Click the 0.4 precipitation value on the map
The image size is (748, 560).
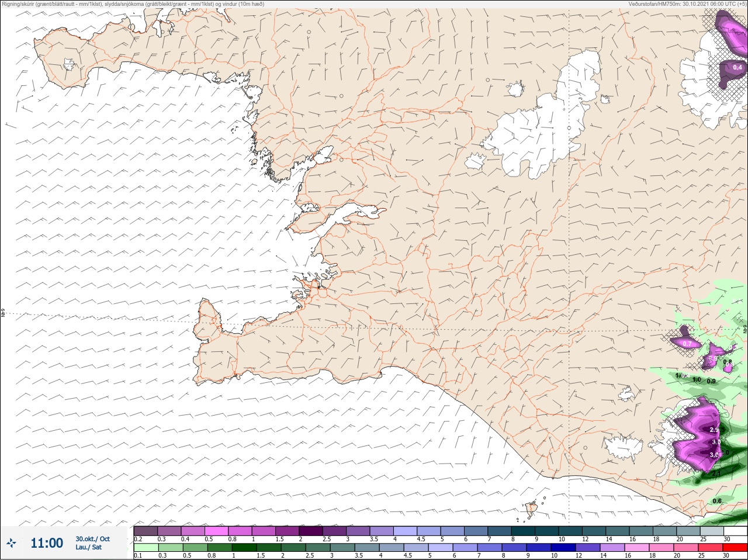coord(737,67)
